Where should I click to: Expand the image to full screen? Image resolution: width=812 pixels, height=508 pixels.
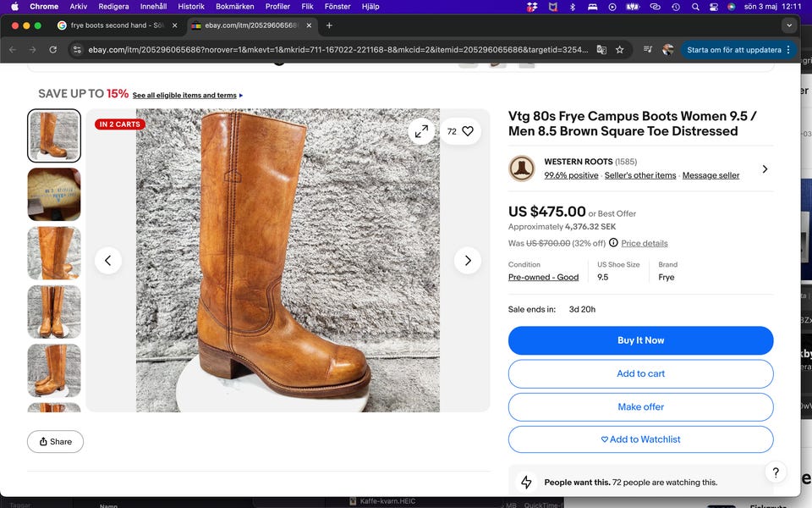tap(421, 131)
